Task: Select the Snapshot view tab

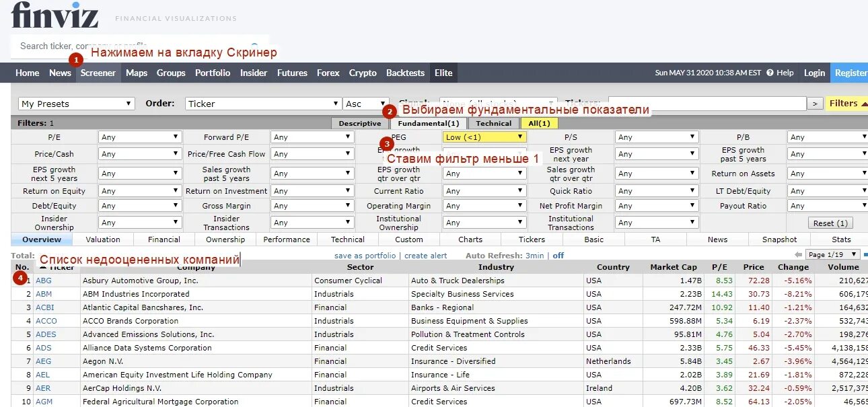Action: pos(779,239)
